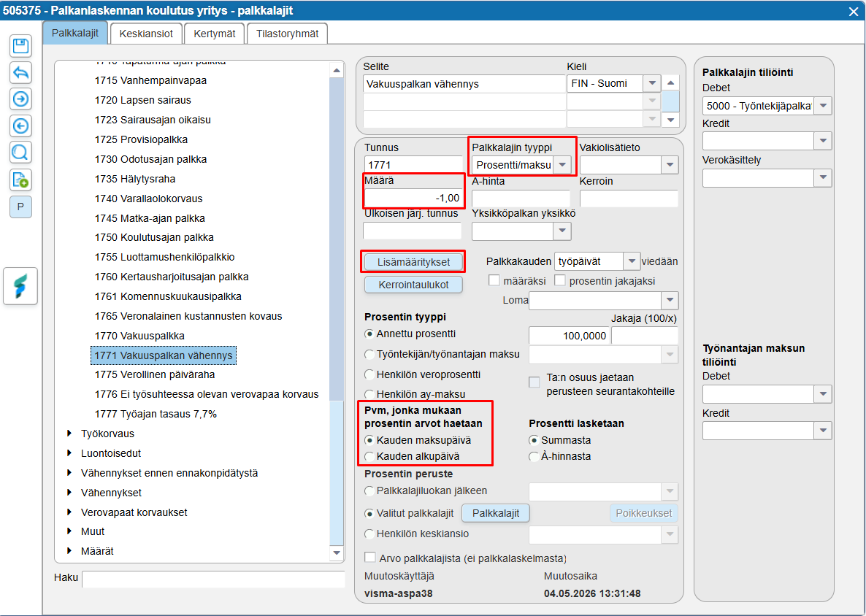Screen dimensions: 866x616
Task: Open the Palkkalajin tyyppi dropdown
Action: (x=562, y=164)
